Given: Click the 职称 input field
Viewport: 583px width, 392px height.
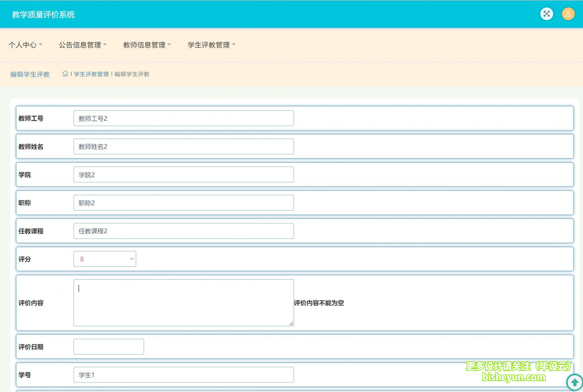Looking at the screenshot, I should [x=183, y=203].
